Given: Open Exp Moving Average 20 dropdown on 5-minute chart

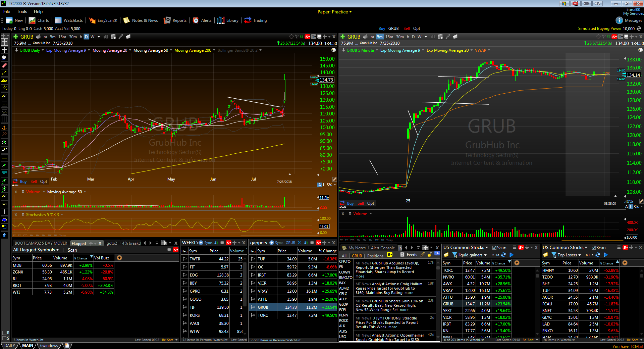Looking at the screenshot, I should tap(472, 50).
